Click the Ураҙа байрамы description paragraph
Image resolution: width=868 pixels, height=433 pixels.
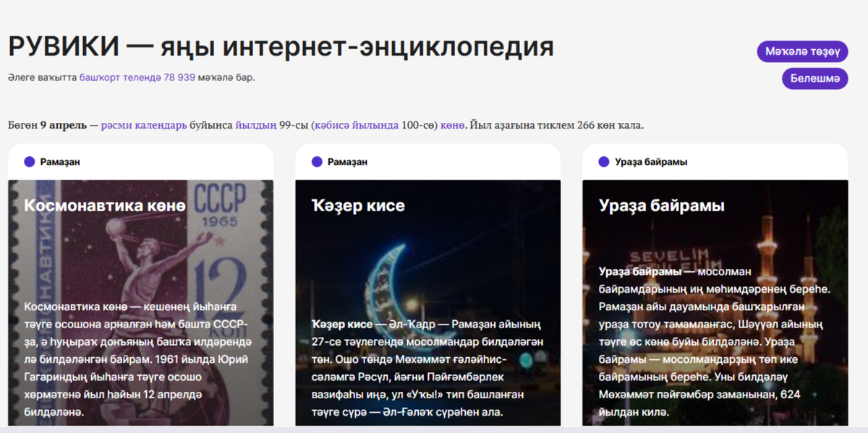(x=715, y=342)
